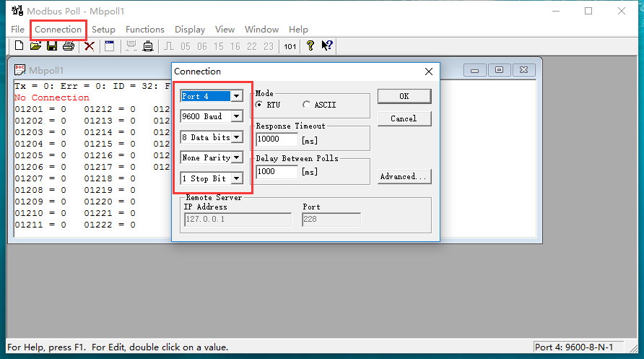Click register entry 01211 = 0
Screen dimensions: 644x359
coord(40,225)
